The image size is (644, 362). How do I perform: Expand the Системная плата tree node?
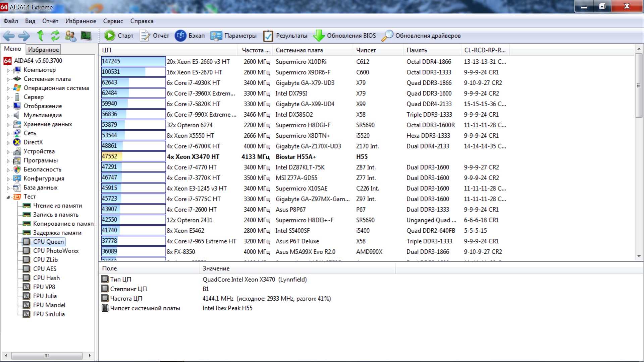click(8, 79)
